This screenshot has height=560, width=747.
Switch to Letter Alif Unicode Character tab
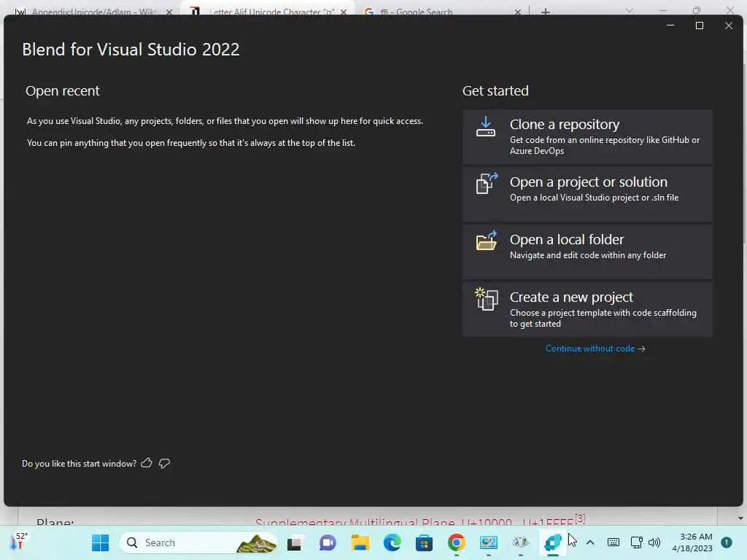coord(267,10)
